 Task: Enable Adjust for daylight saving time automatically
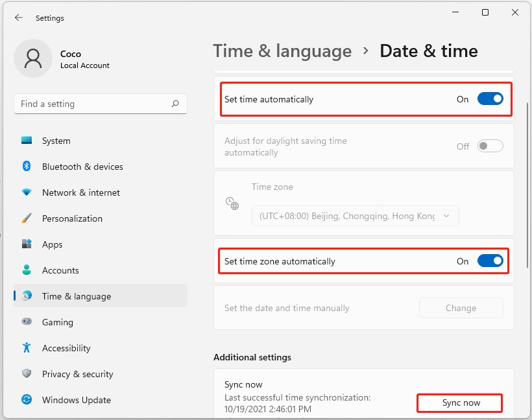490,146
